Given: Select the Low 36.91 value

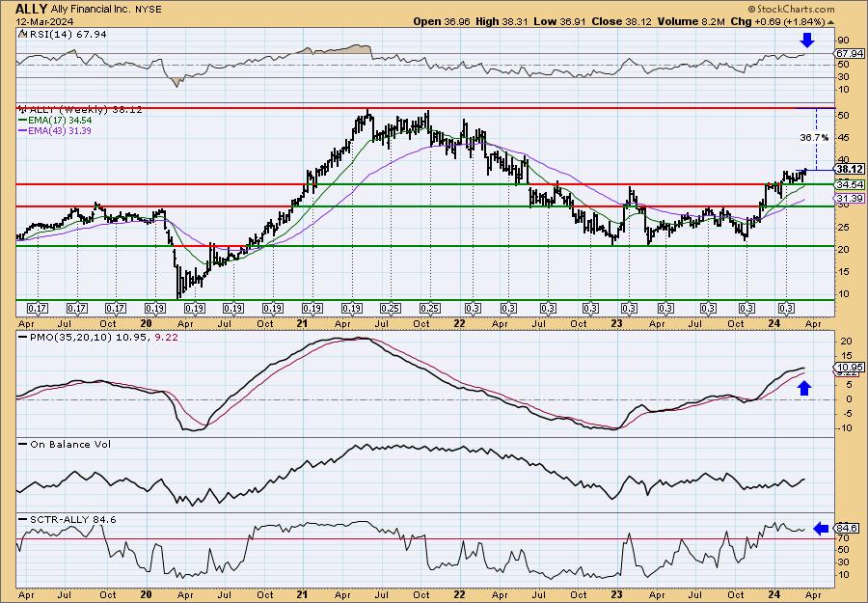Looking at the screenshot, I should click(558, 21).
